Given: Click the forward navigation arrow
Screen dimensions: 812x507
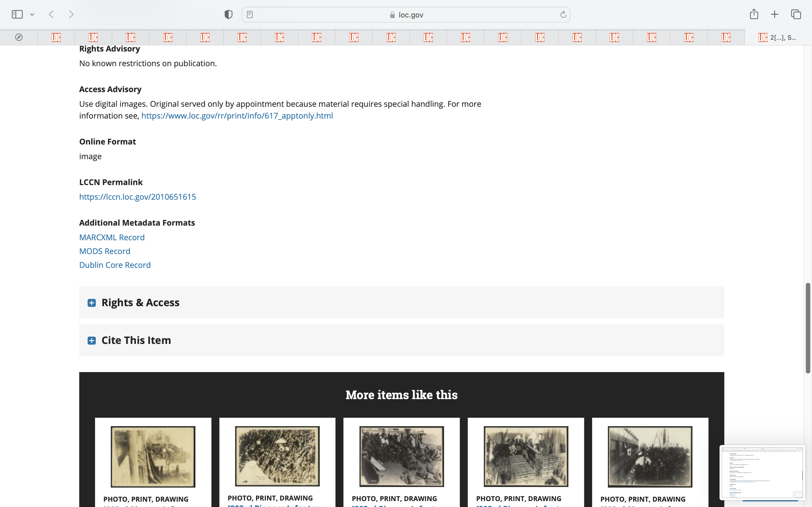Looking at the screenshot, I should (x=71, y=14).
